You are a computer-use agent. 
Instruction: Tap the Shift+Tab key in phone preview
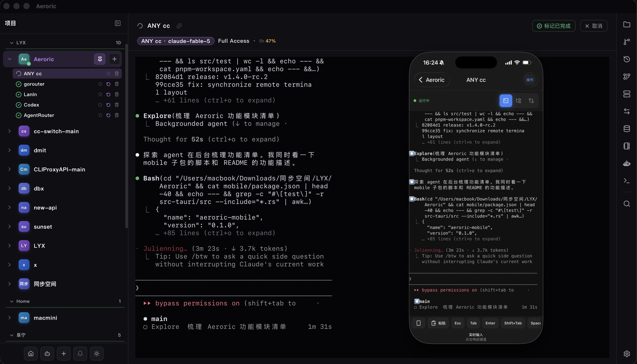[513, 323]
